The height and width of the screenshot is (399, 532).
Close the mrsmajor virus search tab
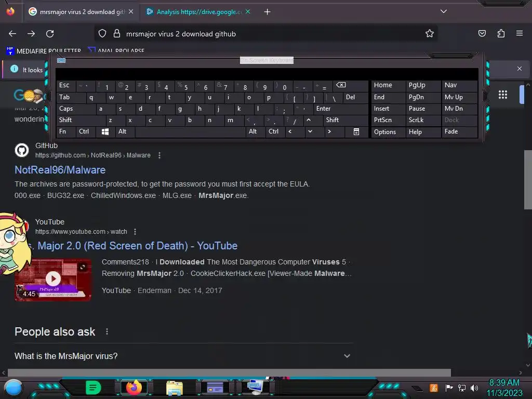click(x=131, y=11)
